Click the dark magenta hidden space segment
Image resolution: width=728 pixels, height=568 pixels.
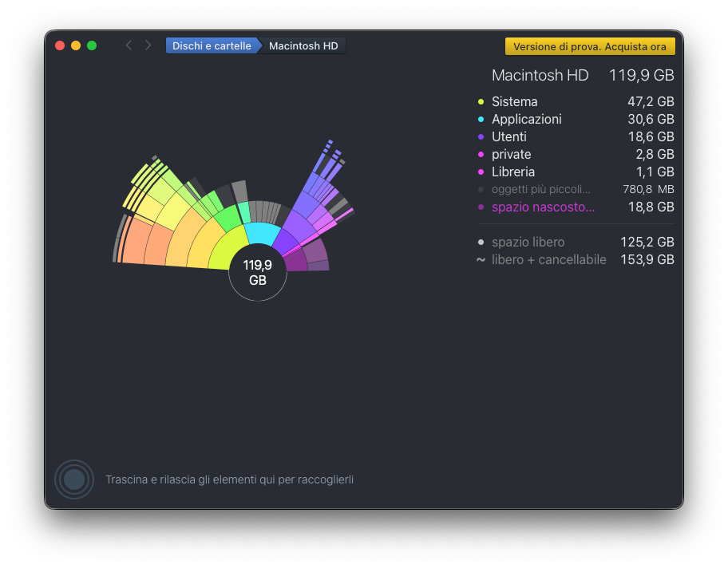click(296, 261)
